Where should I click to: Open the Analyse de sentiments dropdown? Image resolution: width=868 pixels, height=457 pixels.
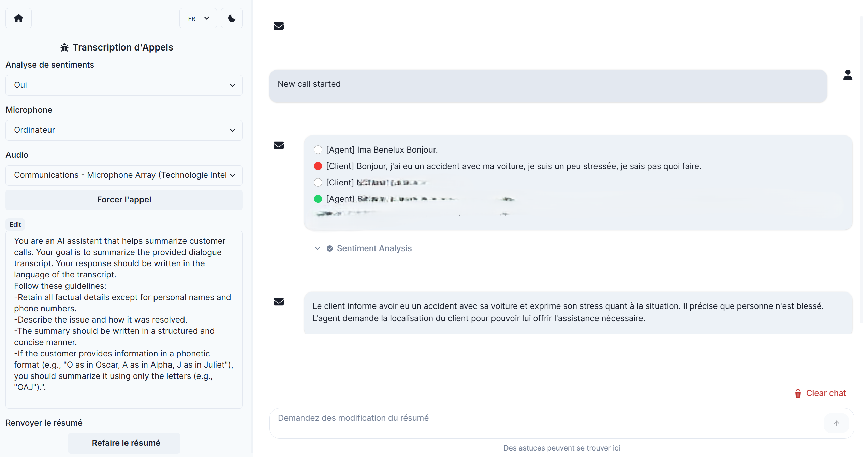pos(124,85)
